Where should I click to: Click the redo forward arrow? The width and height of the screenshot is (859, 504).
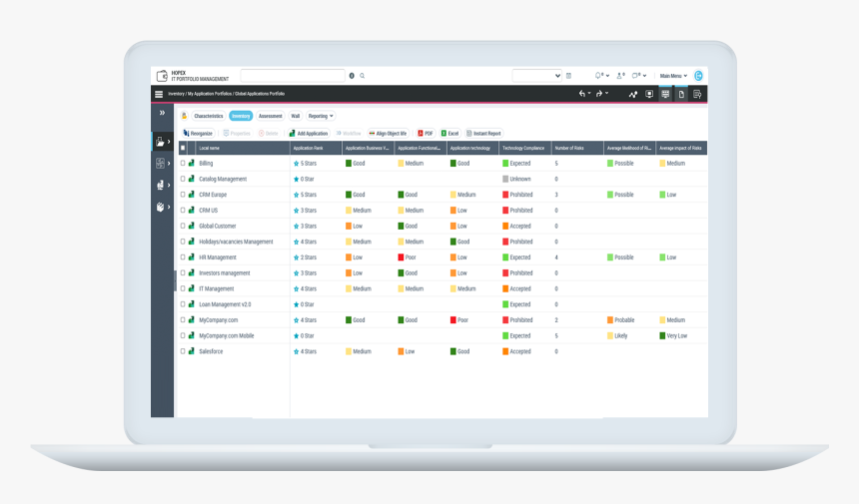pyautogui.click(x=599, y=94)
